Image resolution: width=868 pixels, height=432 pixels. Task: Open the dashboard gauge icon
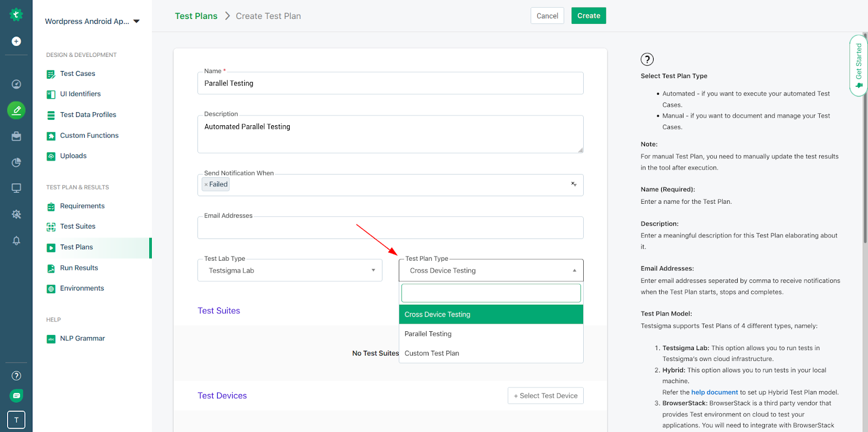[16, 84]
